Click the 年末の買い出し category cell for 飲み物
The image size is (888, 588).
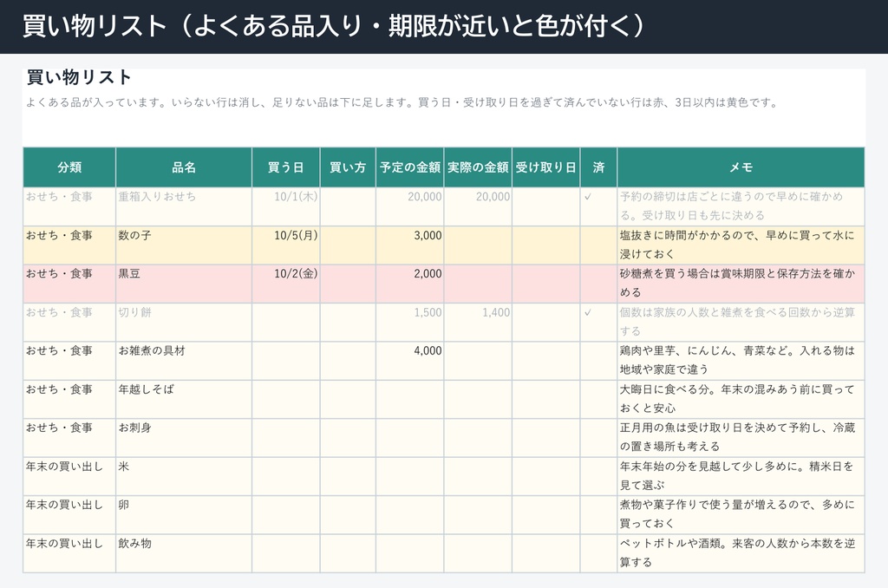69,553
